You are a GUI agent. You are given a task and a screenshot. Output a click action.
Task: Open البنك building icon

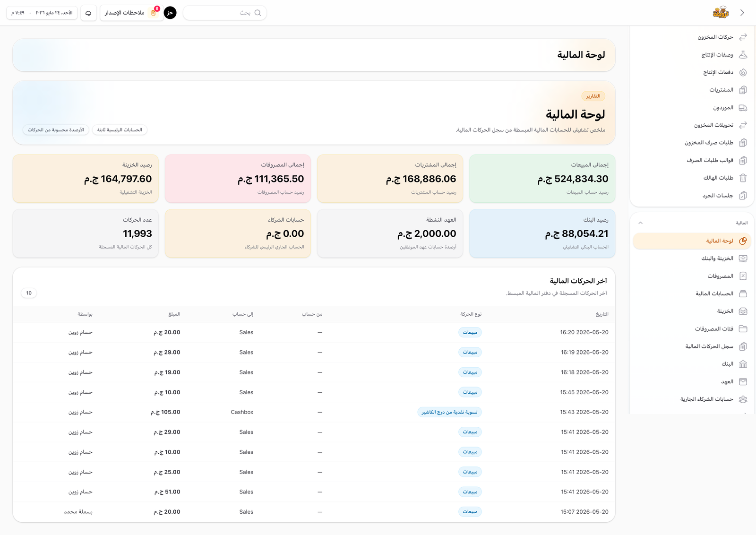pyautogui.click(x=743, y=364)
